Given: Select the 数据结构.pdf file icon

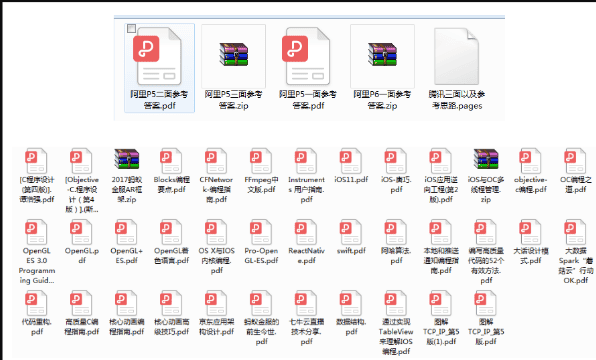Looking at the screenshot, I should coord(351,303).
